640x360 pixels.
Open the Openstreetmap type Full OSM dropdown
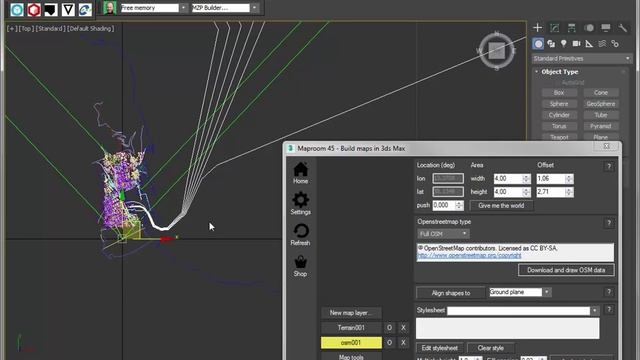(443, 234)
